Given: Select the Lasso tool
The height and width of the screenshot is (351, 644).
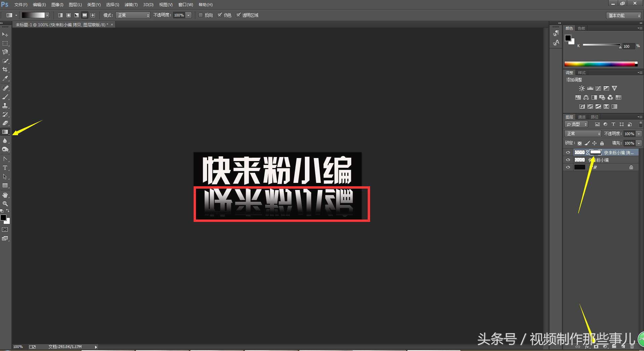Looking at the screenshot, I should point(5,52).
